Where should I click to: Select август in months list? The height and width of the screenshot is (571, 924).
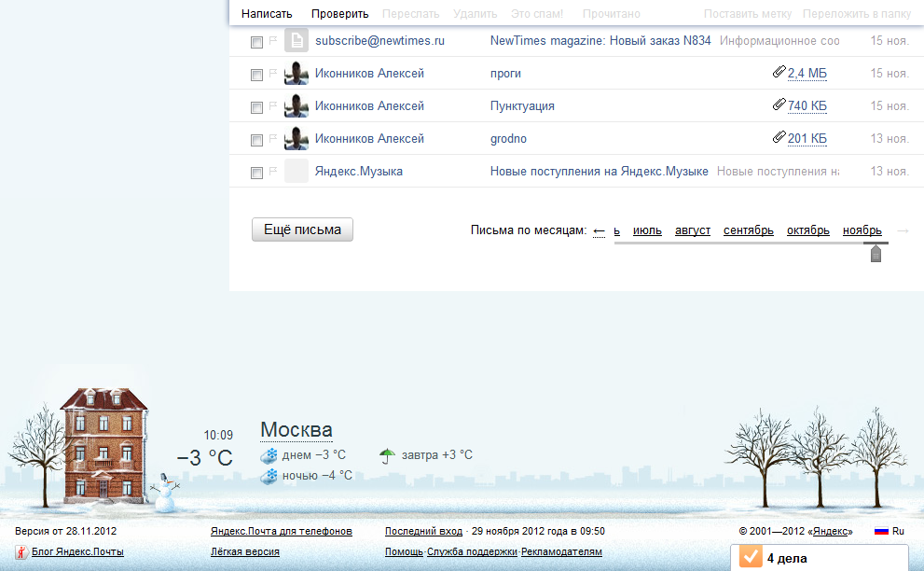tap(693, 230)
